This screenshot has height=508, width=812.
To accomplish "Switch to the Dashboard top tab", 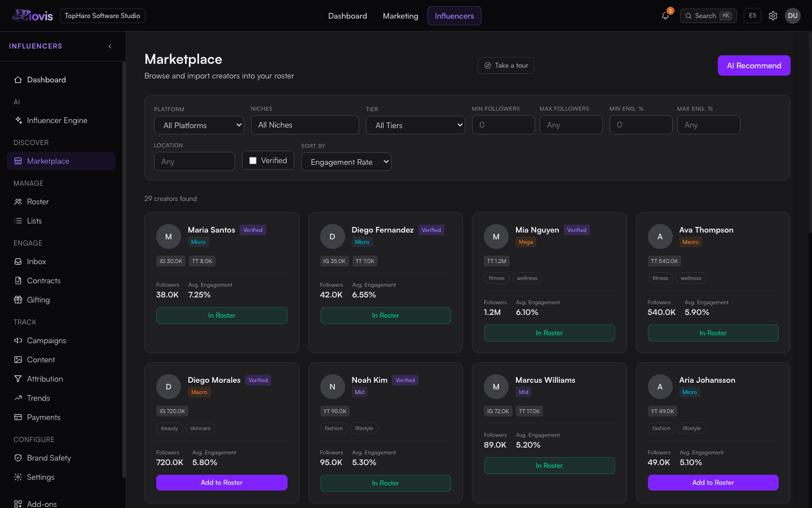I will click(347, 16).
